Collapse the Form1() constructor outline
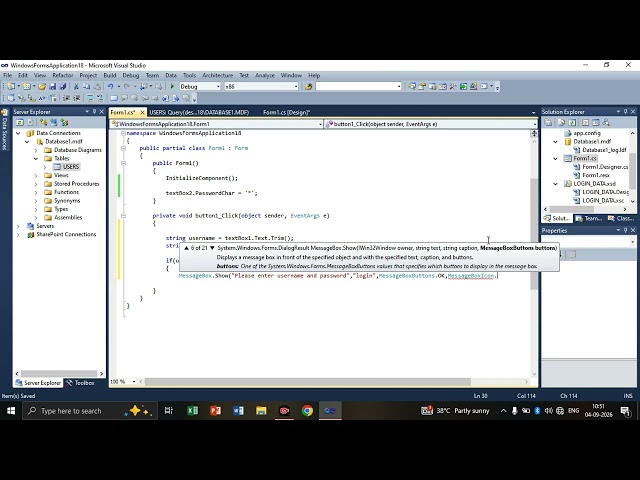 coord(123,163)
